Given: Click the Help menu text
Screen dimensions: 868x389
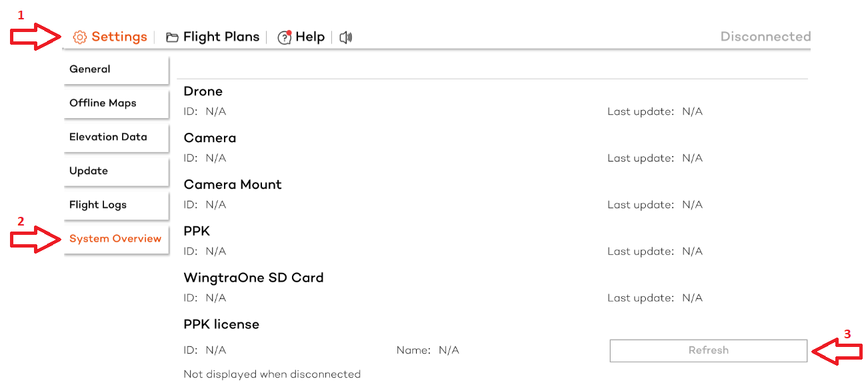Looking at the screenshot, I should (x=310, y=37).
